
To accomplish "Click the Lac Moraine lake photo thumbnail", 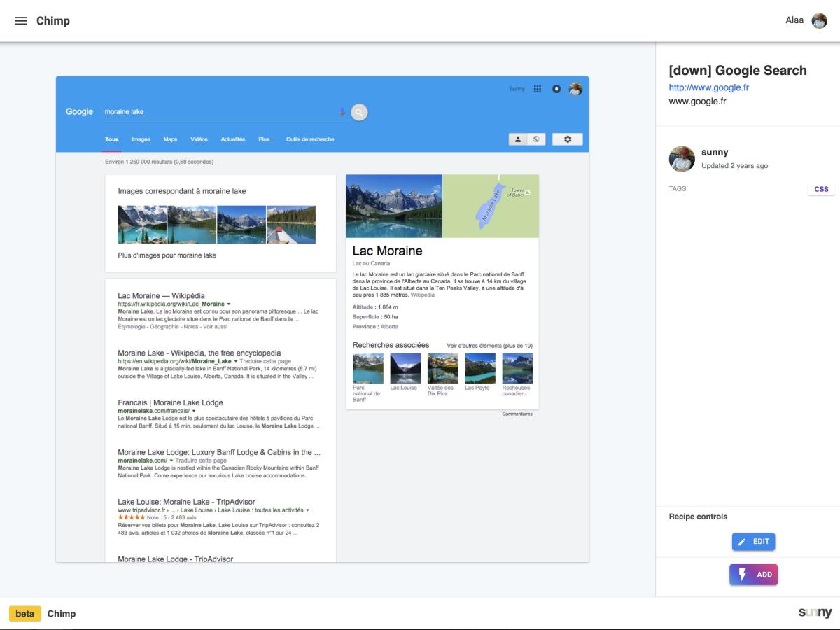I will click(394, 206).
